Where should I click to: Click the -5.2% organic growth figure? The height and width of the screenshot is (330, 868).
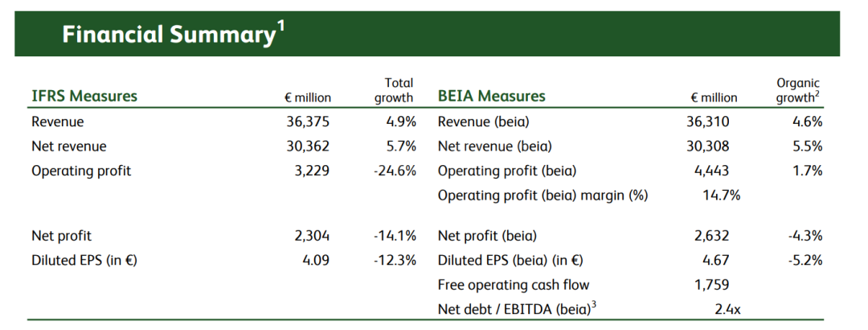805,261
